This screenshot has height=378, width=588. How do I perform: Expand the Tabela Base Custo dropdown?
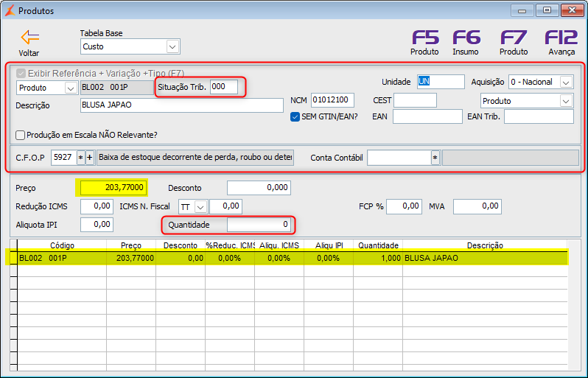coord(172,47)
